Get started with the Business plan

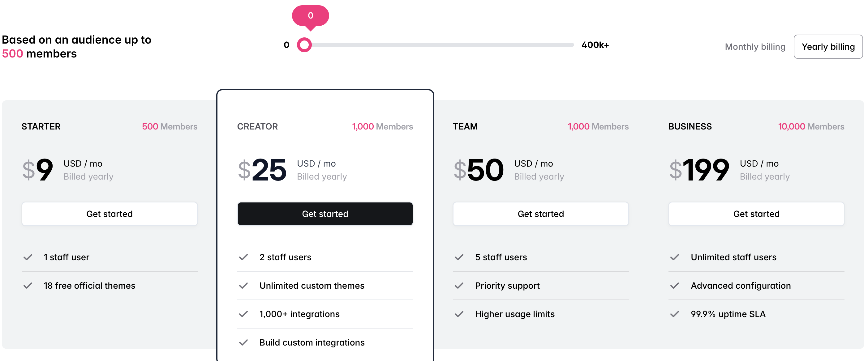pos(756,214)
